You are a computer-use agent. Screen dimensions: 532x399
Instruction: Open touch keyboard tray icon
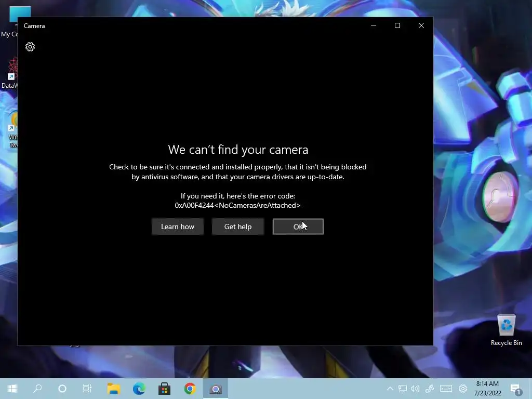click(446, 389)
